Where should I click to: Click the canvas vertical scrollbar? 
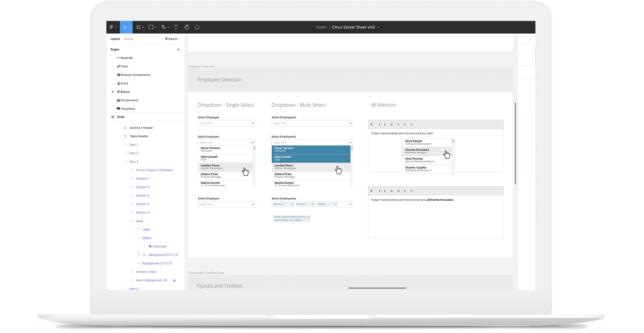click(x=515, y=143)
